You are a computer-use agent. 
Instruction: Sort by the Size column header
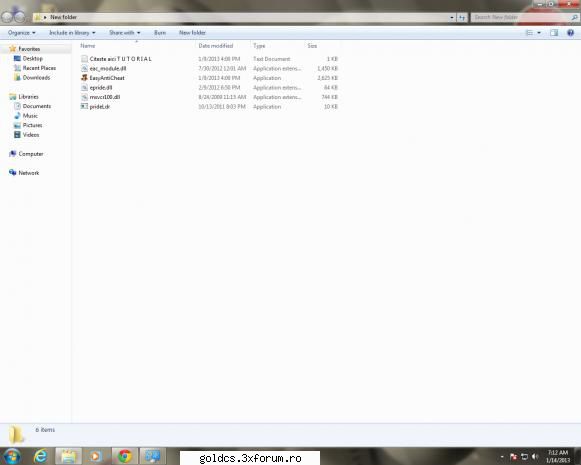point(312,46)
